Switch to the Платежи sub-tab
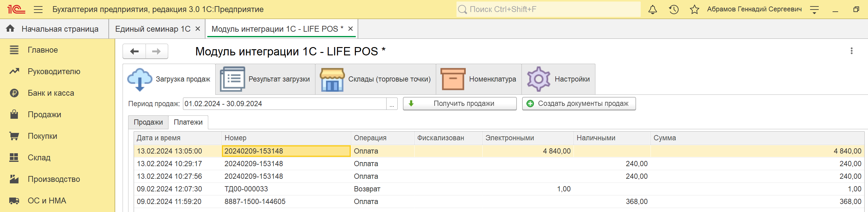 tap(188, 122)
